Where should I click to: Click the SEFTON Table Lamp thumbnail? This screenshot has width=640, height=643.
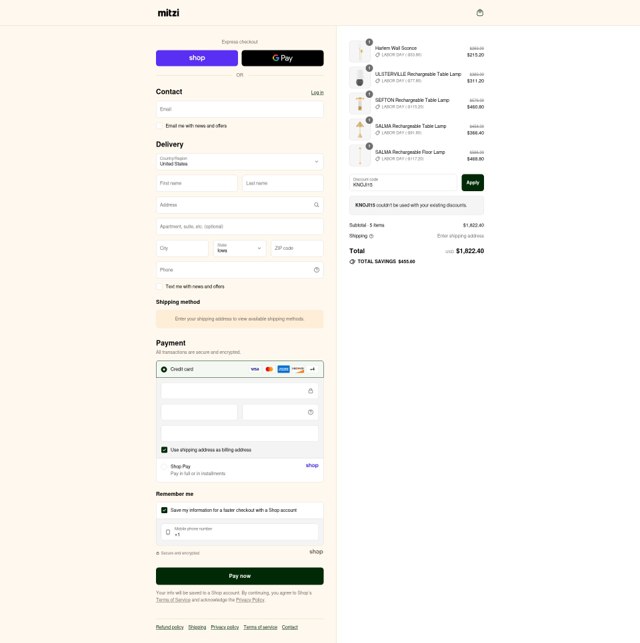pos(360,103)
